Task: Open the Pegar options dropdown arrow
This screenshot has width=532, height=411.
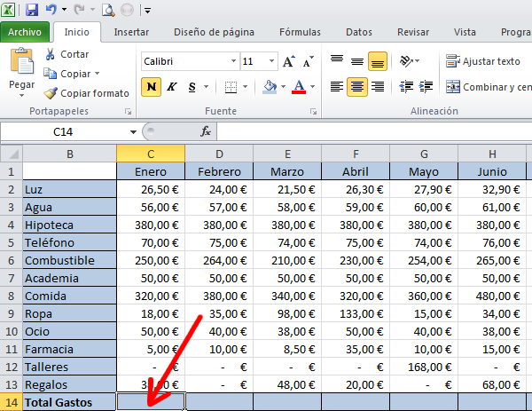Action: tap(21, 96)
